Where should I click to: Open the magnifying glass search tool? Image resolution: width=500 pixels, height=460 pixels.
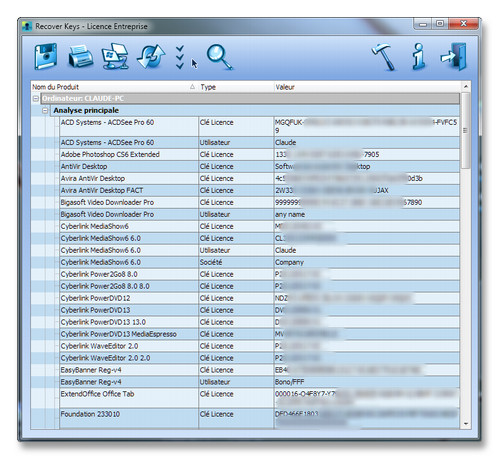tap(219, 57)
